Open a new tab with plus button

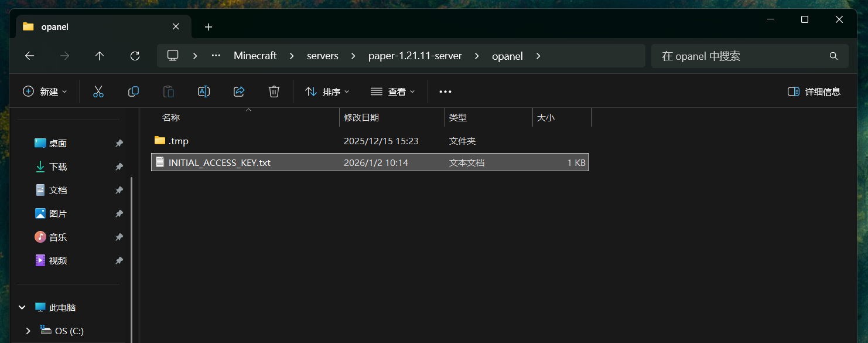209,27
